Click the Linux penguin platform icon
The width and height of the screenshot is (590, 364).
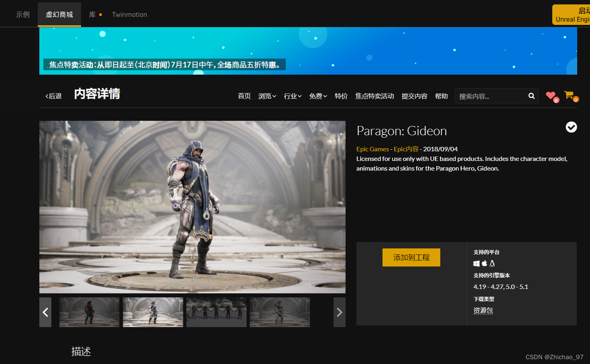[492, 263]
